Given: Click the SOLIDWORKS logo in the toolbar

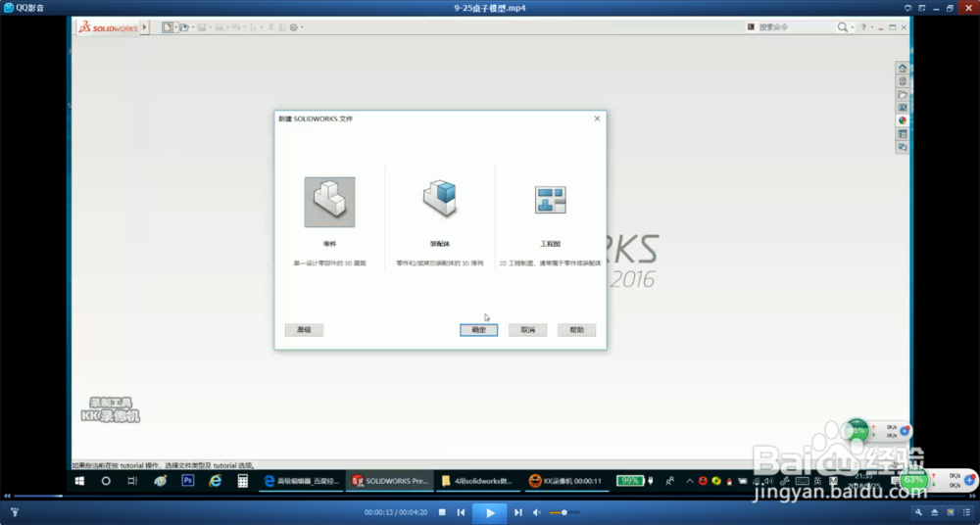Looking at the screenshot, I should [x=108, y=27].
